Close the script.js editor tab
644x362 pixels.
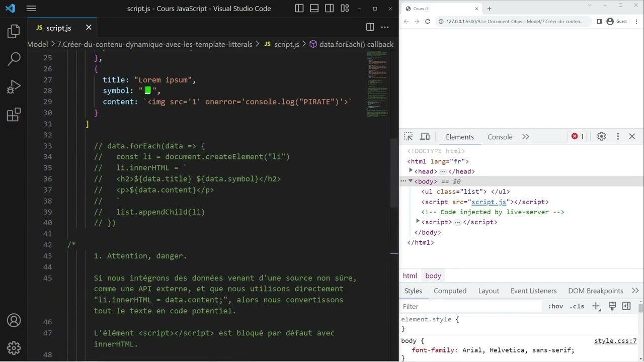tap(89, 28)
